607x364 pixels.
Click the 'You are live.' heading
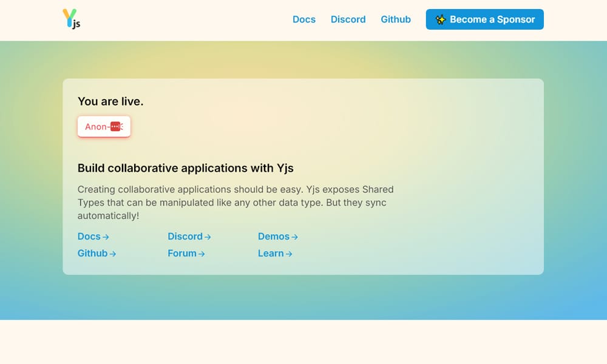coord(110,101)
